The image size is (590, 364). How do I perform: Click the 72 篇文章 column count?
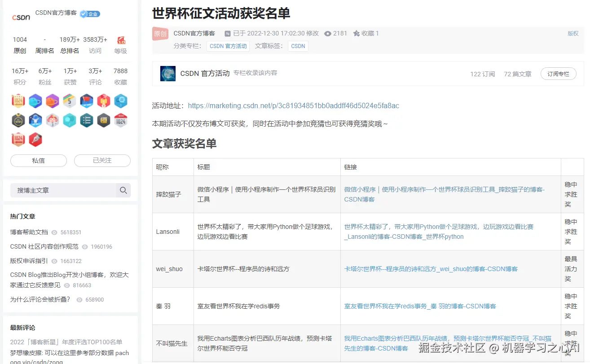point(518,74)
